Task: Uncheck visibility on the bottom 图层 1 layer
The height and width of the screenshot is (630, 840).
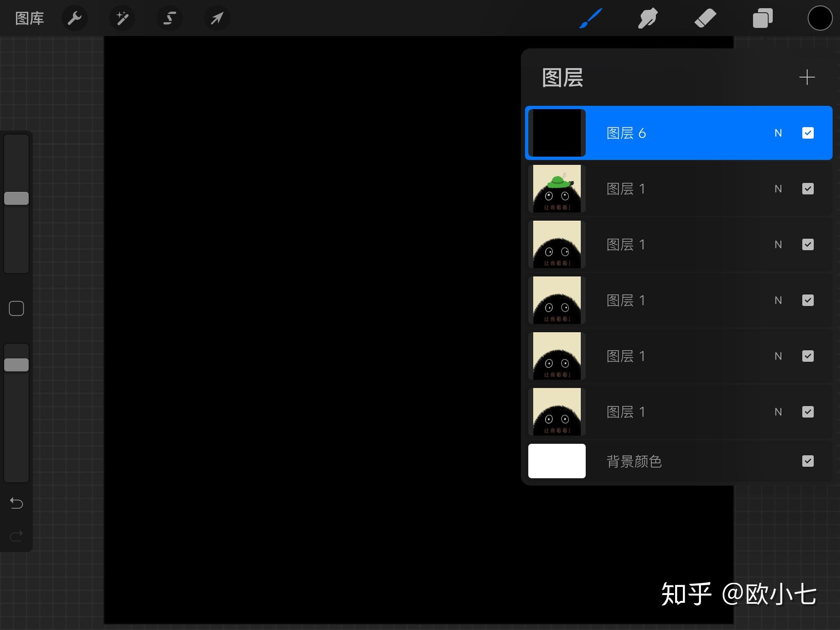Action: 808,411
